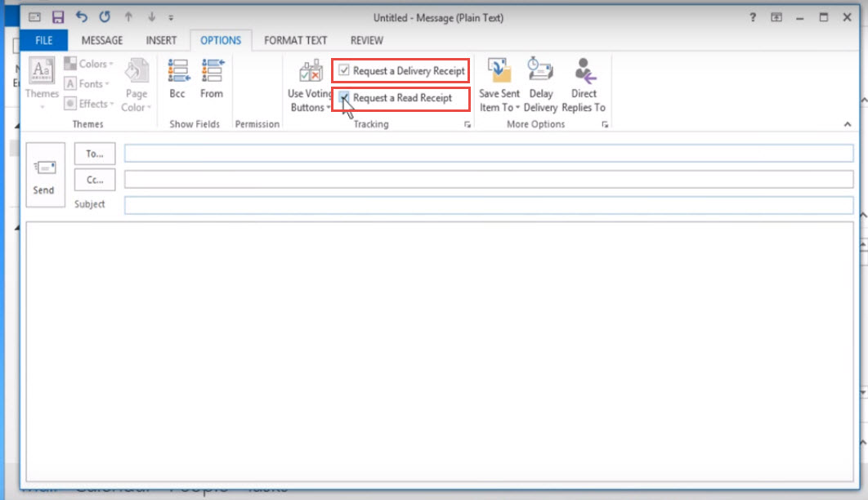Redo via the circular arrow icon
The width and height of the screenshot is (868, 500).
105,17
